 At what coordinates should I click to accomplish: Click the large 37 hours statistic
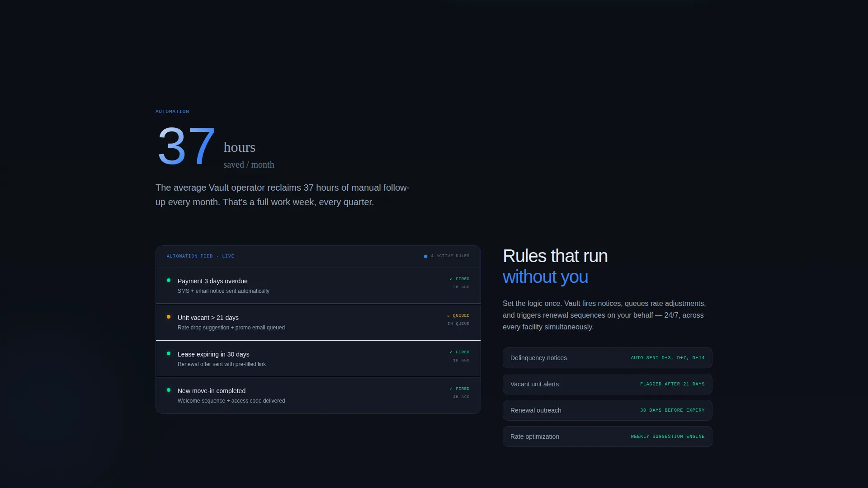(215, 146)
